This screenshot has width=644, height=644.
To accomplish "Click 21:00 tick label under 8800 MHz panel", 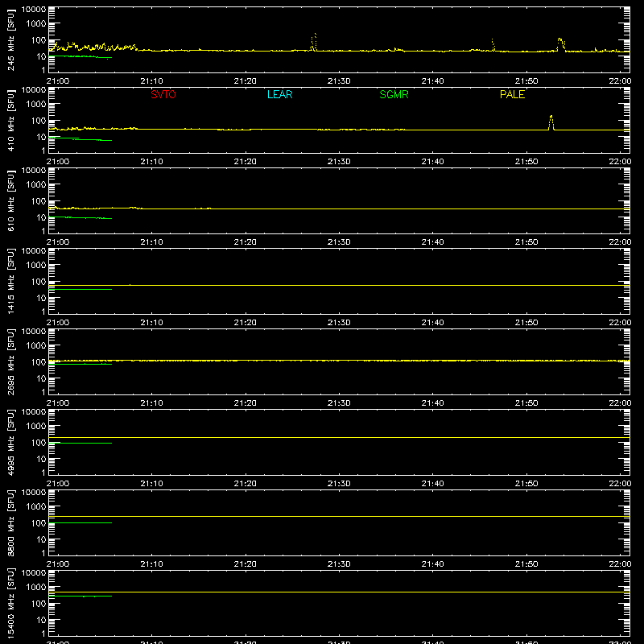I will click(58, 564).
